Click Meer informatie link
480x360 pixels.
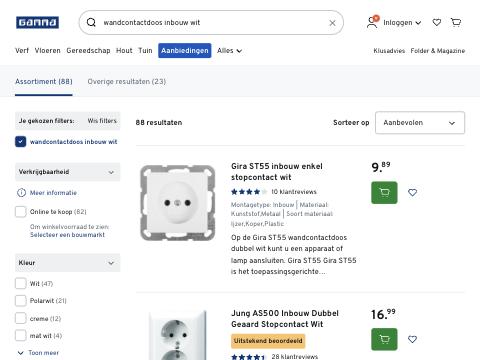tap(53, 193)
